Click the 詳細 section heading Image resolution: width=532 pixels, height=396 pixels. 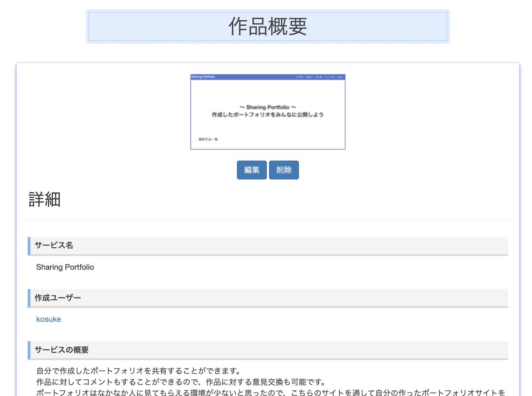click(45, 199)
